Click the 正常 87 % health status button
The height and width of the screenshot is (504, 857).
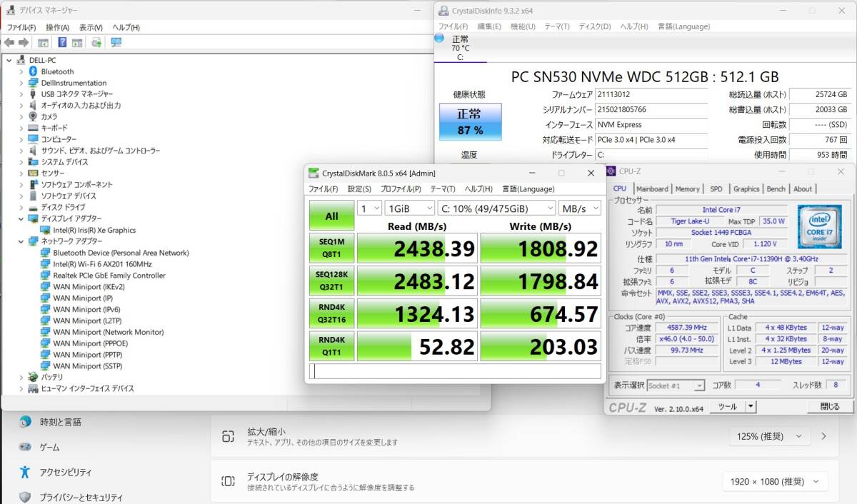[x=470, y=121]
